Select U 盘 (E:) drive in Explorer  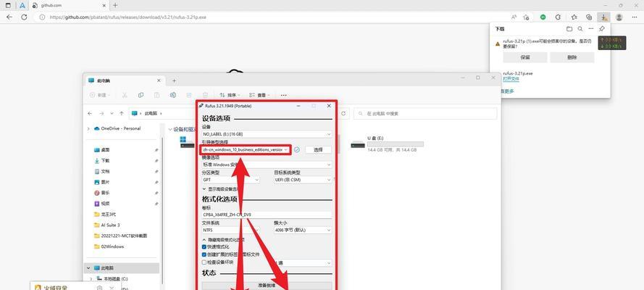pyautogui.click(x=387, y=144)
